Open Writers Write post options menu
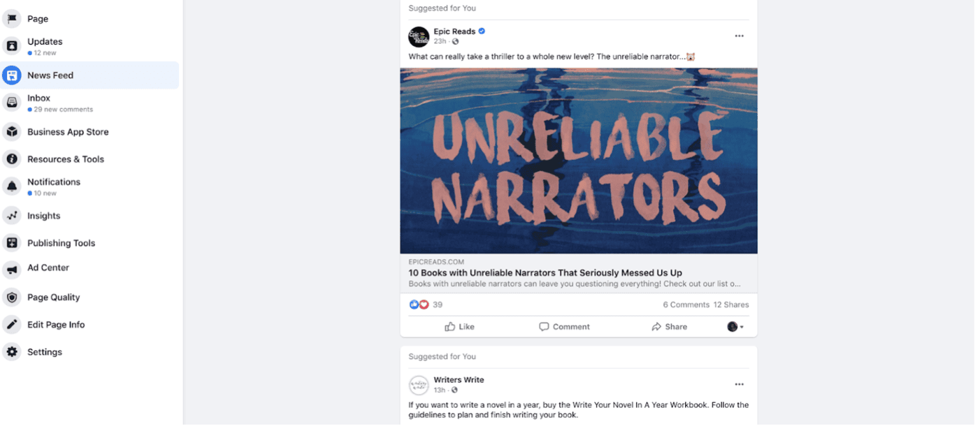Viewport: 980px width, 426px height. click(739, 385)
